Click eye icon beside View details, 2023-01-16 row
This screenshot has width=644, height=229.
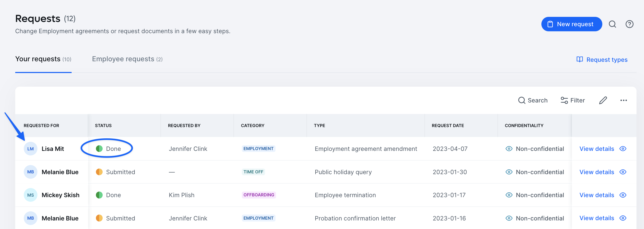click(x=623, y=218)
